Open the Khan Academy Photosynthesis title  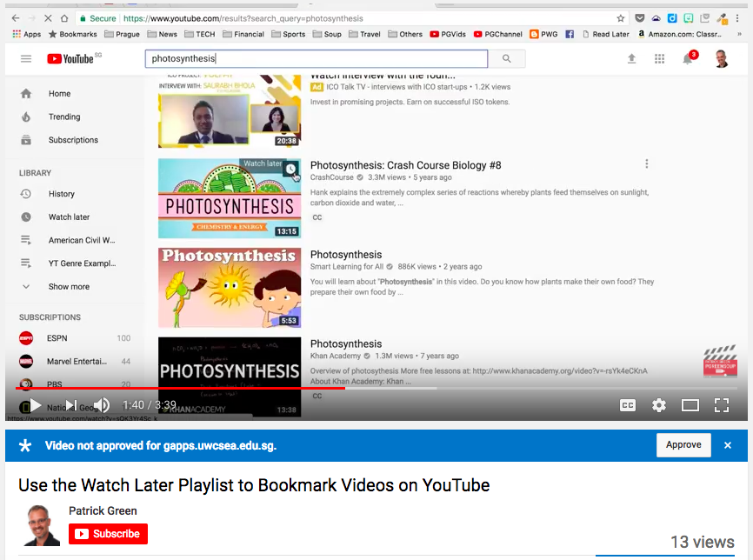tap(346, 343)
